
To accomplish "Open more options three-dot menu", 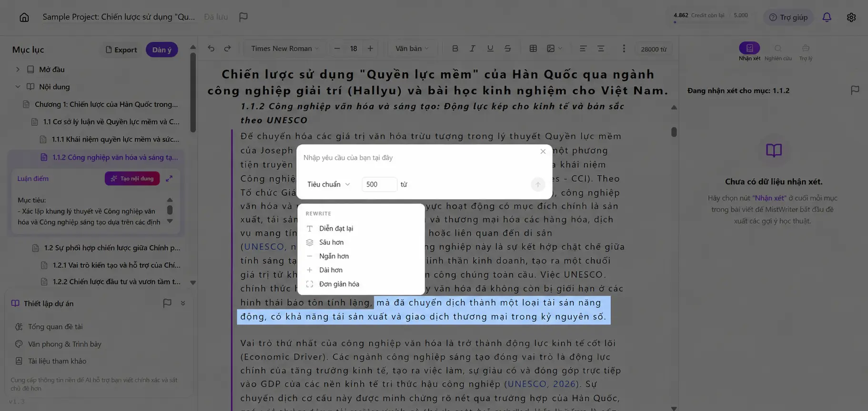I will (x=624, y=49).
